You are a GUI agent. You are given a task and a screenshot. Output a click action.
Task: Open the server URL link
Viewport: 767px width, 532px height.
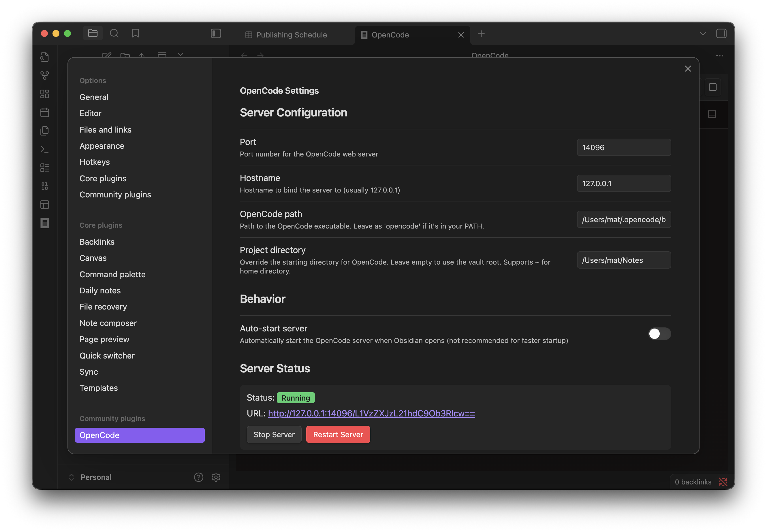tap(371, 413)
